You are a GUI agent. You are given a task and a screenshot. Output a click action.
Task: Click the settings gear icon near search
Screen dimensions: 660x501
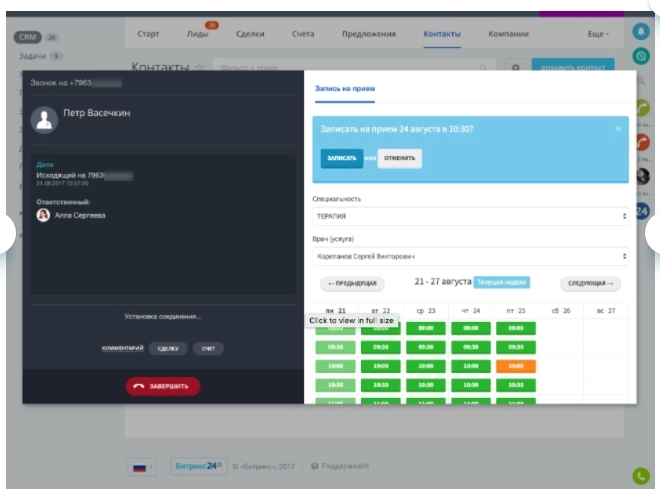515,67
